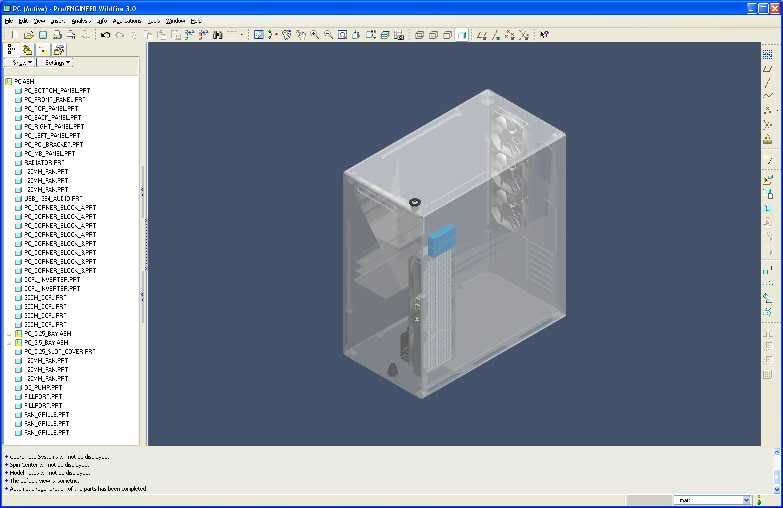Screen dimensions: 783x508
Task: Click the Zoom Out magnifier icon
Action: (x=328, y=35)
